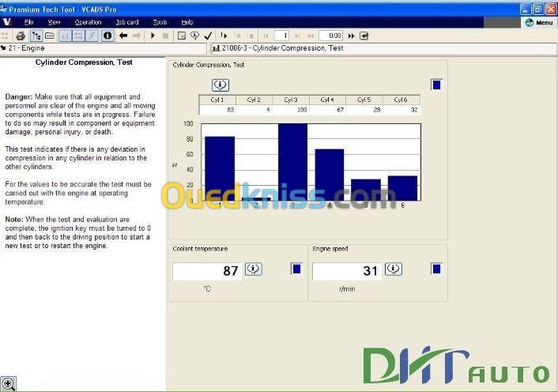The image size is (558, 392).
Task: Click the fast-forward double arrow button
Action: [x=352, y=36]
